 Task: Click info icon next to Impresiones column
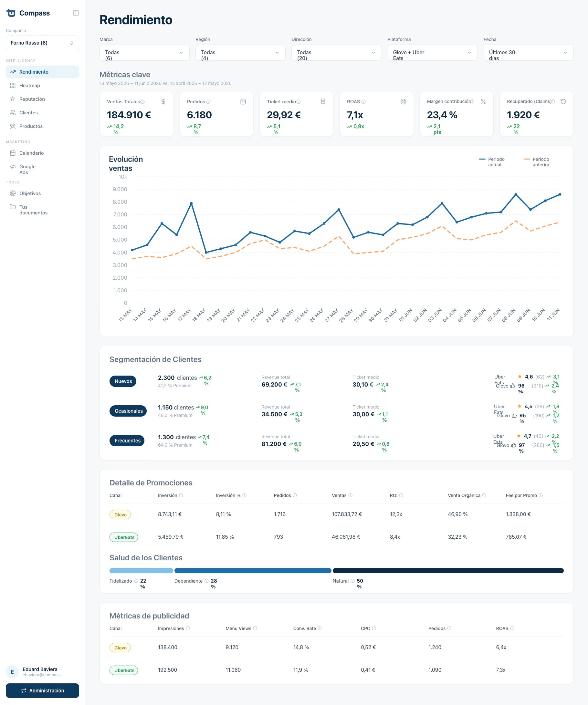point(188,628)
